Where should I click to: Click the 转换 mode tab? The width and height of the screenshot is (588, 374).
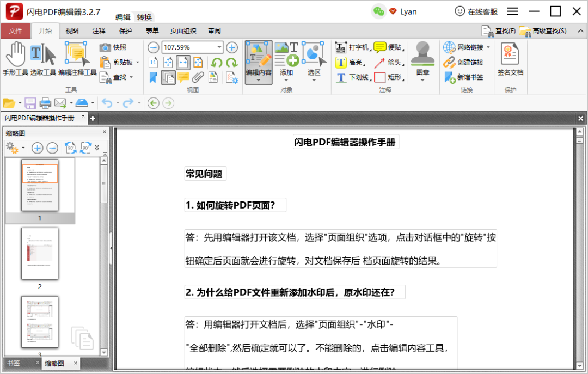click(144, 17)
